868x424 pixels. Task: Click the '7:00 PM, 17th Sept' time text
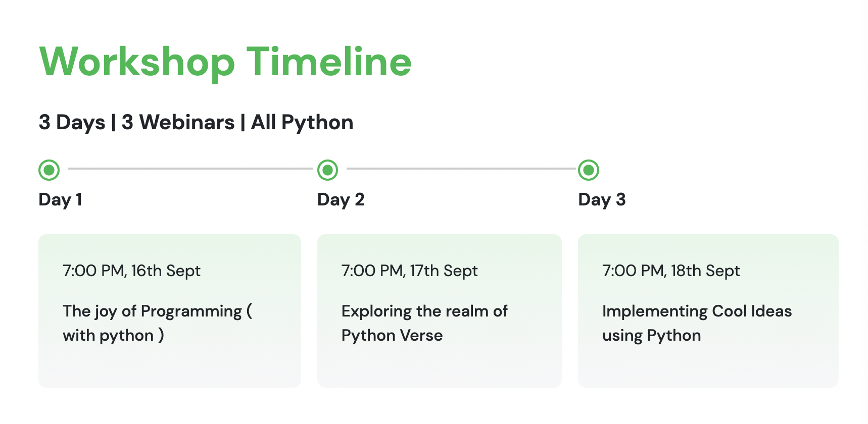[x=409, y=271]
